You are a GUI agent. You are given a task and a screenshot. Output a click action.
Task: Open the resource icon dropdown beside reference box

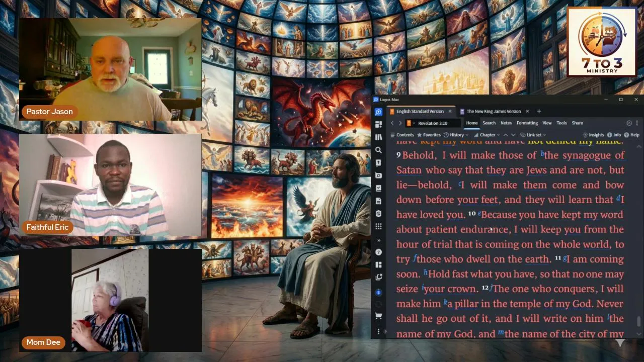(x=411, y=123)
